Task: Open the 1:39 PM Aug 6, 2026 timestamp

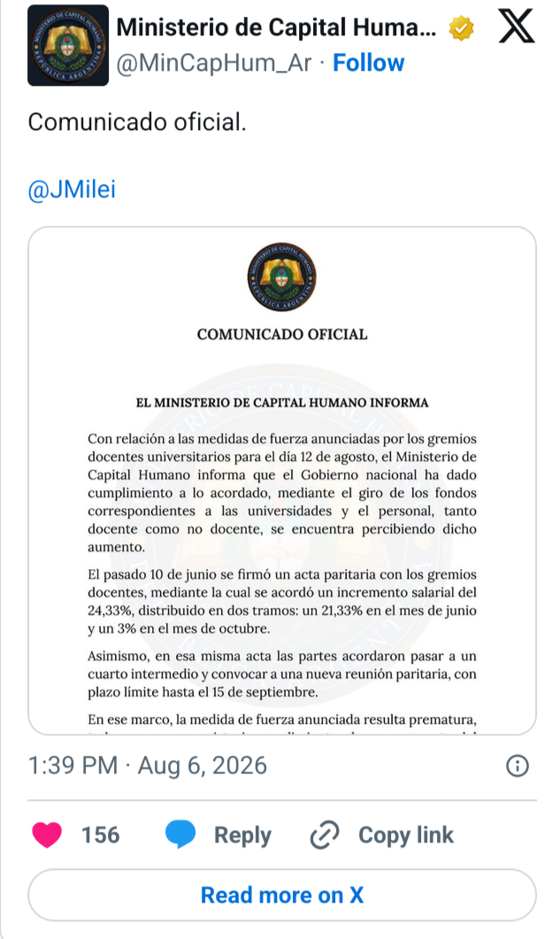Action: click(x=148, y=766)
